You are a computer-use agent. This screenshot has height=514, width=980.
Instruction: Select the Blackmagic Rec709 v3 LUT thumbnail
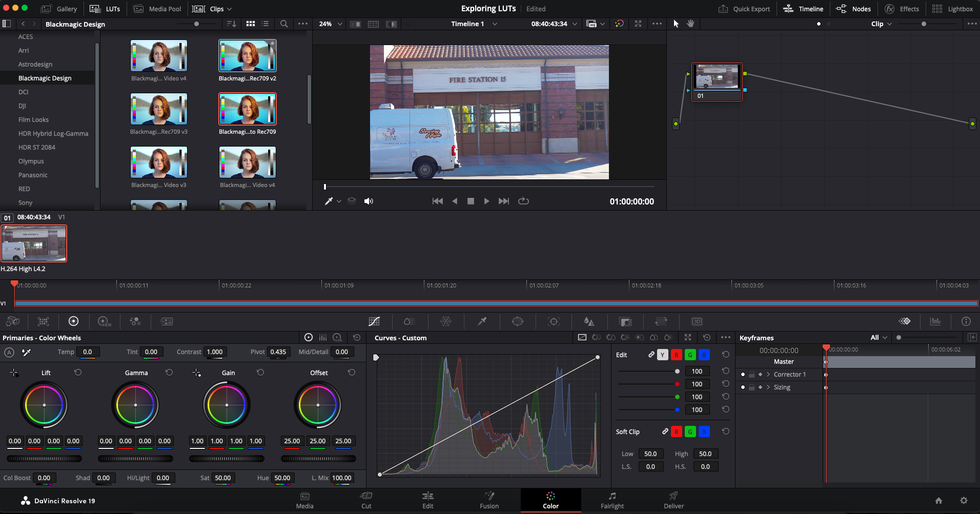click(159, 109)
